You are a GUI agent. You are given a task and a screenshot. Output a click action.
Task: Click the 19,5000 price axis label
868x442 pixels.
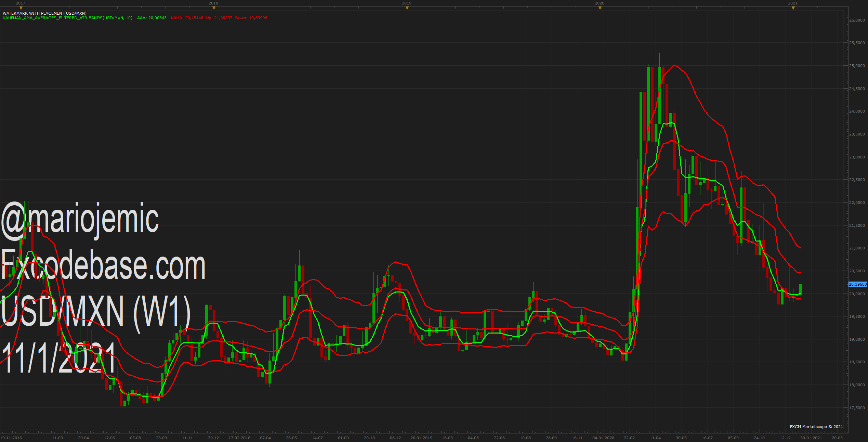[857, 316]
